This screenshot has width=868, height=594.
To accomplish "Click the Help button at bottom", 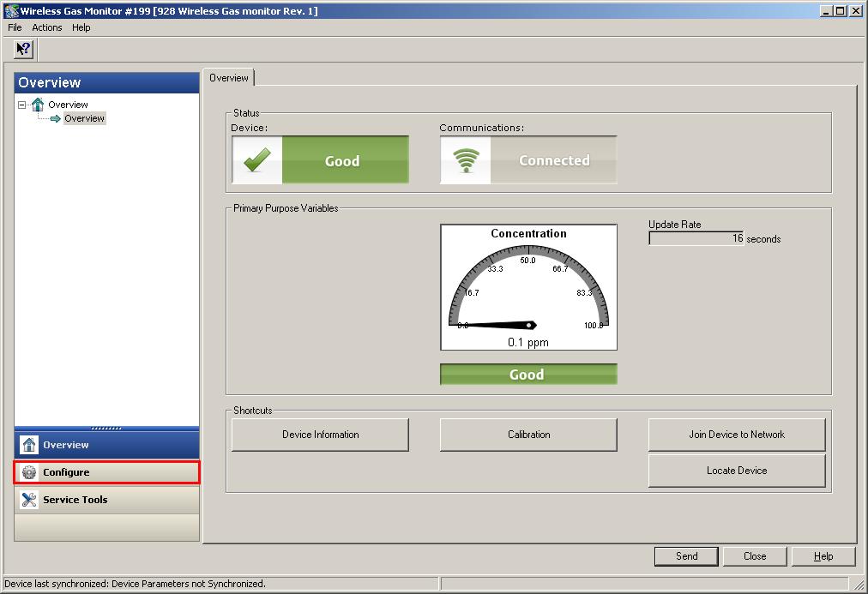I will point(823,556).
